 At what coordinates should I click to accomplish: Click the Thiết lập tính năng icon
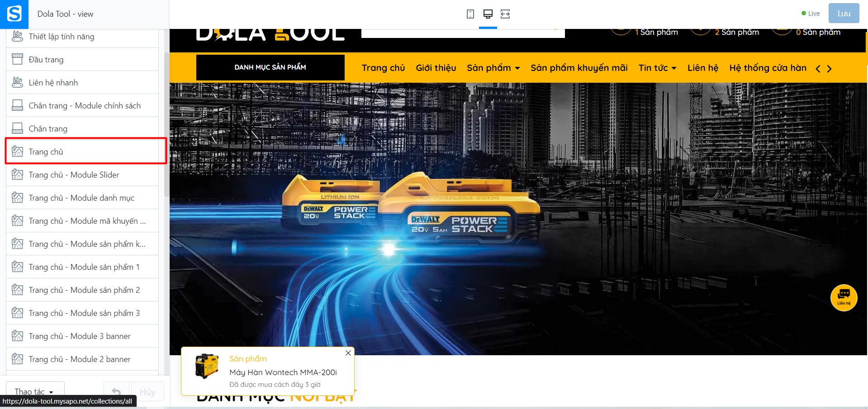click(x=17, y=36)
